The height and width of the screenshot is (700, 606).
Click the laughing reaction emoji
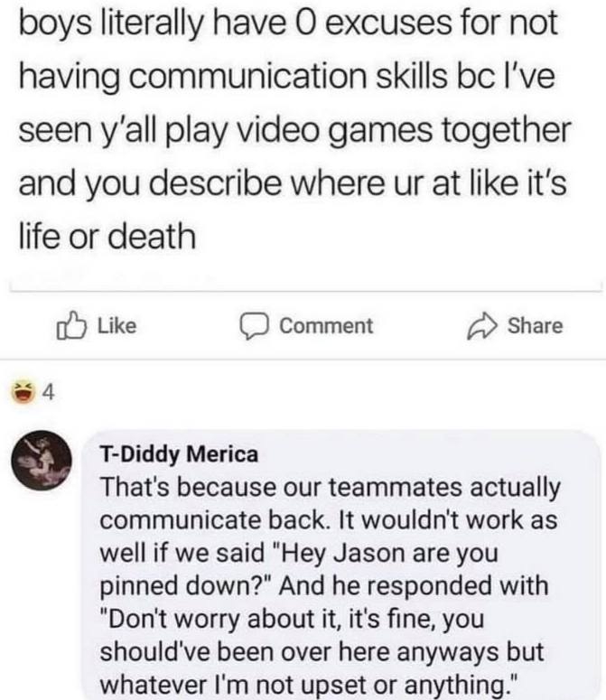click(x=21, y=393)
